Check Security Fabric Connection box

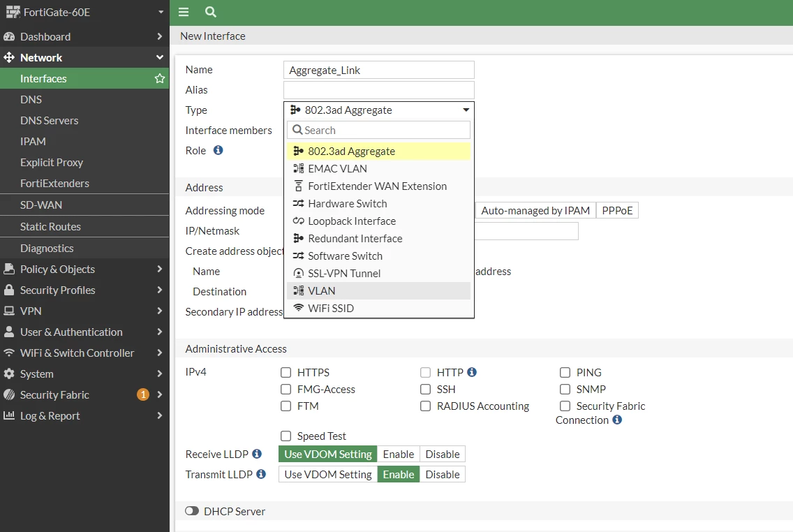point(565,406)
